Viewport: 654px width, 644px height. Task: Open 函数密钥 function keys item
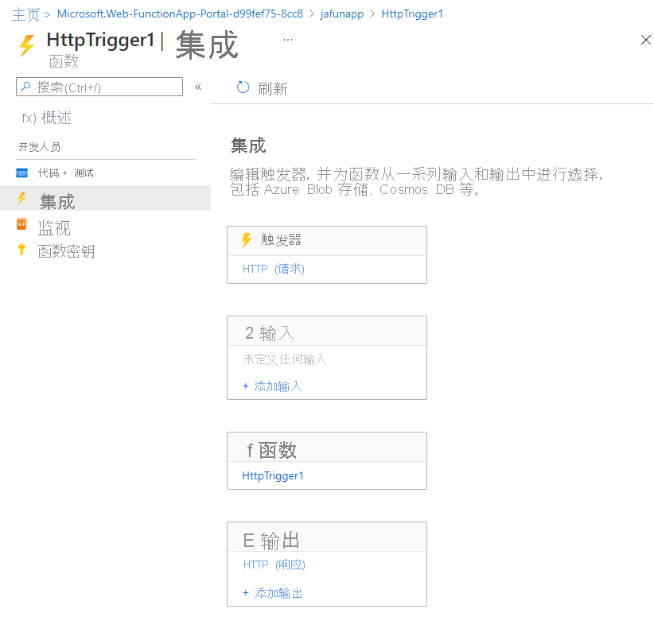[x=66, y=251]
